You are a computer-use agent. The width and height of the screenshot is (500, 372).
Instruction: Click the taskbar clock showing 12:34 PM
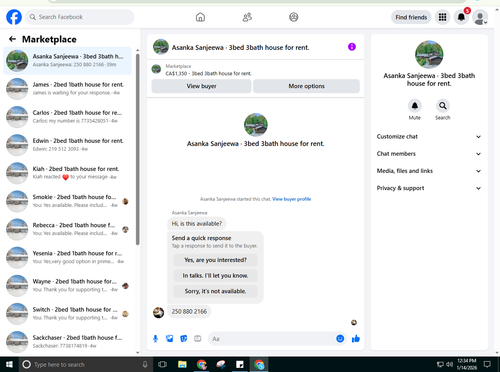pos(467,364)
